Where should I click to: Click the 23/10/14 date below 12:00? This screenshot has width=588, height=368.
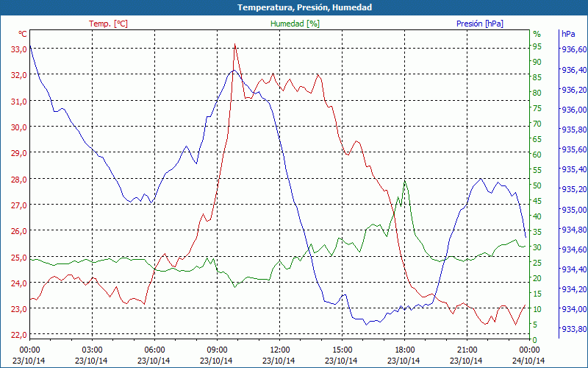coord(279,361)
